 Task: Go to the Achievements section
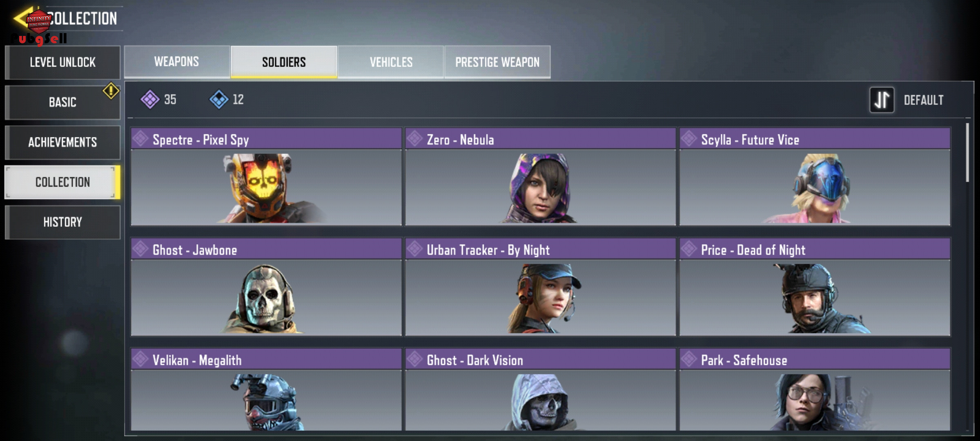pyautogui.click(x=62, y=142)
